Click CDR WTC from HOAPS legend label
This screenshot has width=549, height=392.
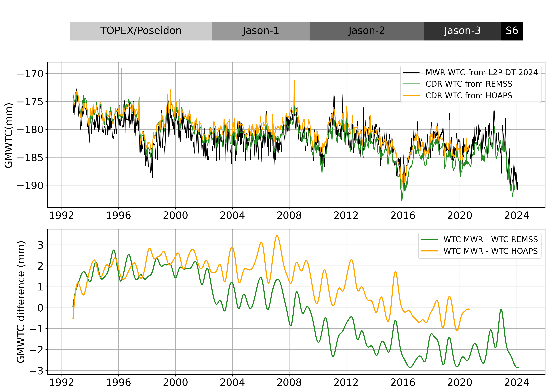tap(469, 96)
